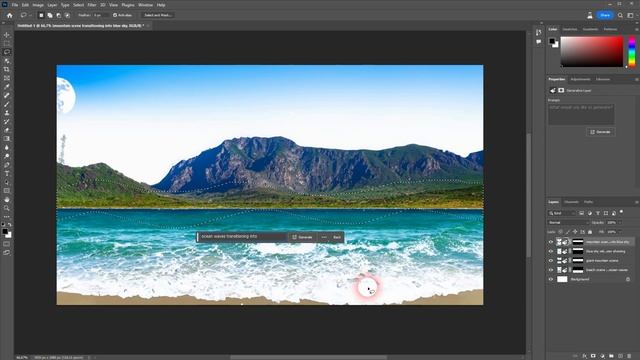Screen dimensions: 640x360
Task: Open the Lasso tool preset dropdown arrow
Action: (x=30, y=15)
